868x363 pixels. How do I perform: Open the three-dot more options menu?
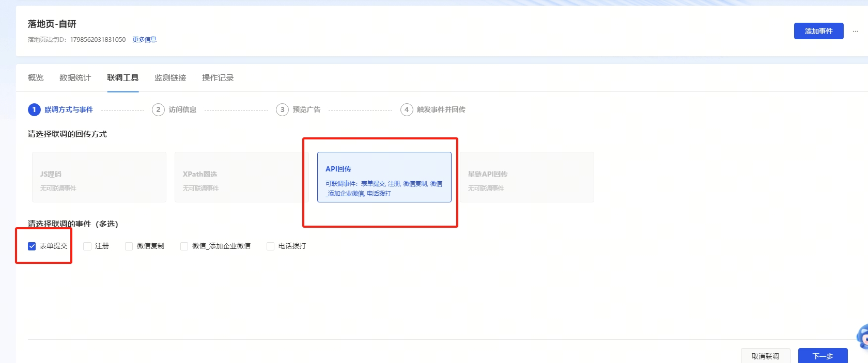[x=856, y=31]
